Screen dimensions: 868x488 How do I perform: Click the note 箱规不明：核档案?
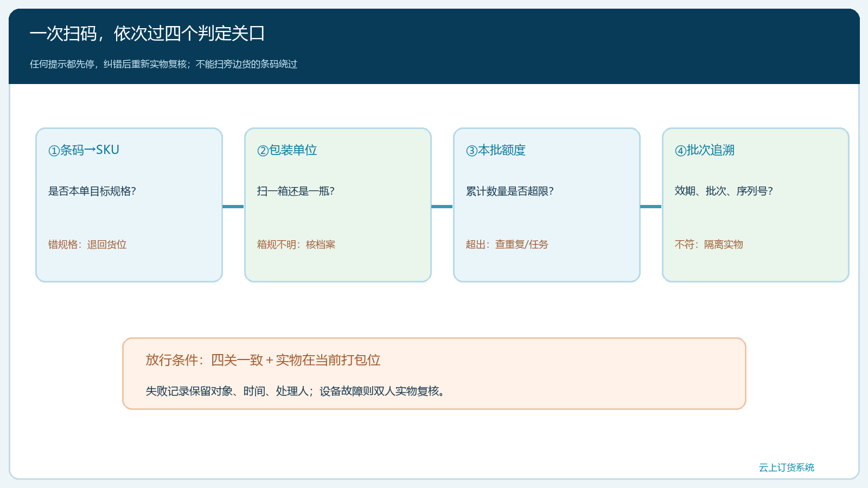coord(296,245)
